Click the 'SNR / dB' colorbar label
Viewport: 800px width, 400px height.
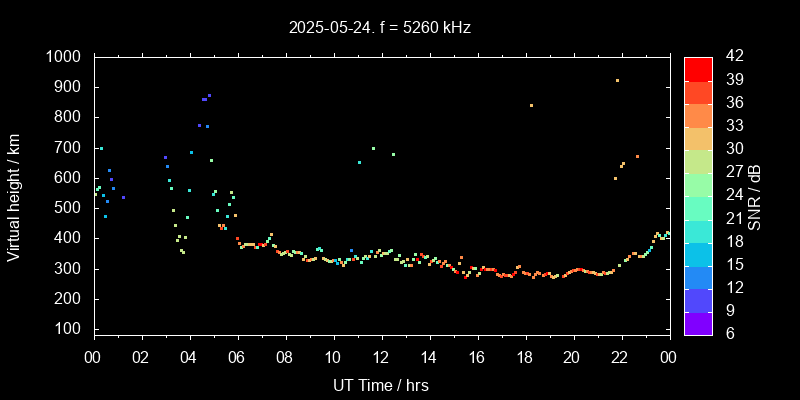(x=755, y=196)
